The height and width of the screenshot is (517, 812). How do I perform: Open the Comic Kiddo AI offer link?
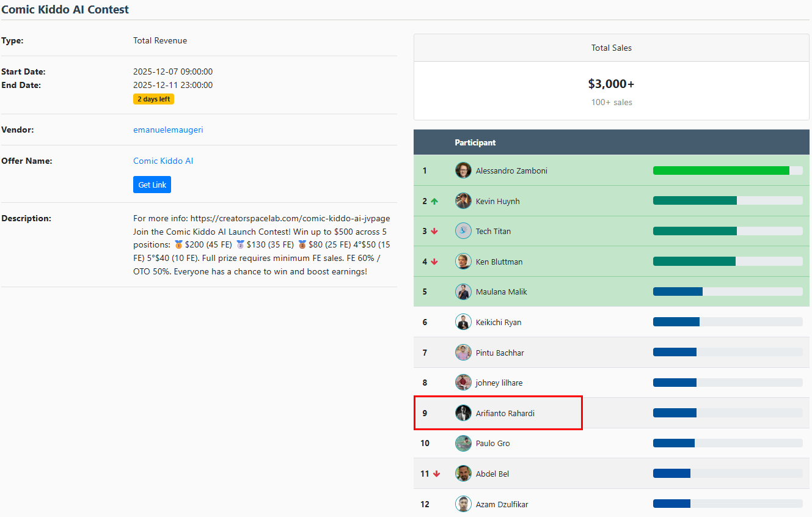tap(163, 161)
